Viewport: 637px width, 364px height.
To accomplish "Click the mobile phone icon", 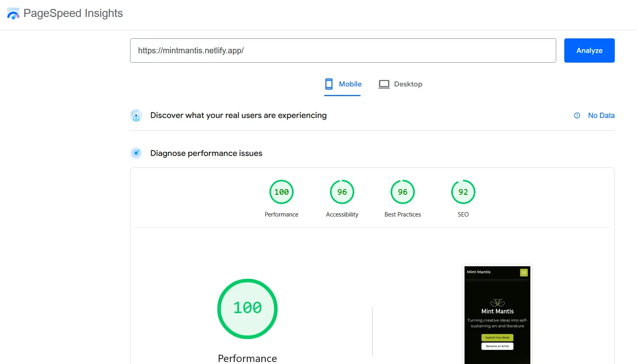I will click(329, 84).
